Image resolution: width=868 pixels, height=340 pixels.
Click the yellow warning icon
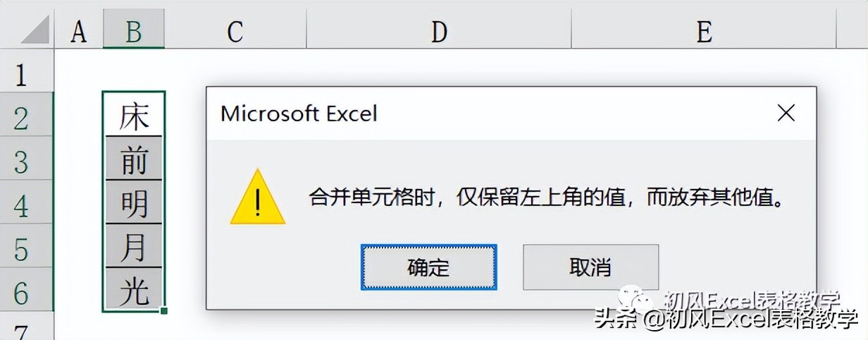(x=258, y=197)
